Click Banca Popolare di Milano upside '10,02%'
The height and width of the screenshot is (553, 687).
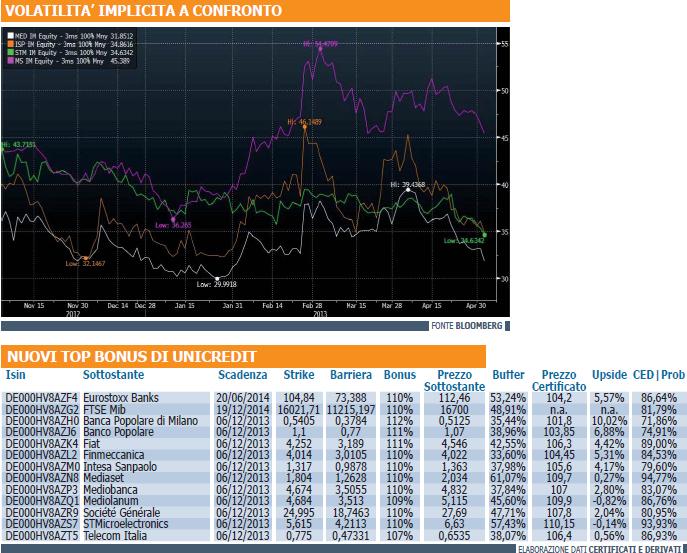coord(609,421)
